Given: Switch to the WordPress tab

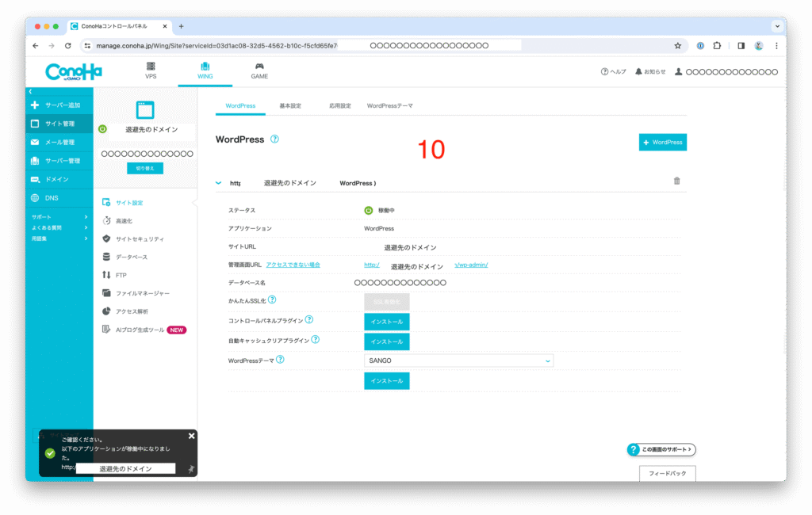Looking at the screenshot, I should pos(240,105).
